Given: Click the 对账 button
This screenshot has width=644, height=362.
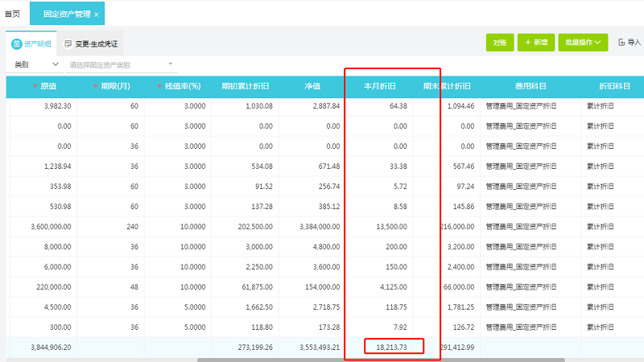Looking at the screenshot, I should coord(500,43).
